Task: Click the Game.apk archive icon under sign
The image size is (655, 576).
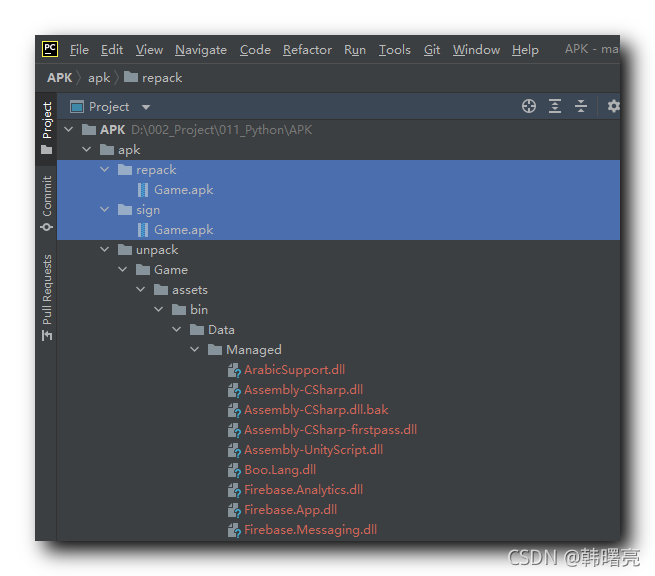Action: [x=143, y=230]
